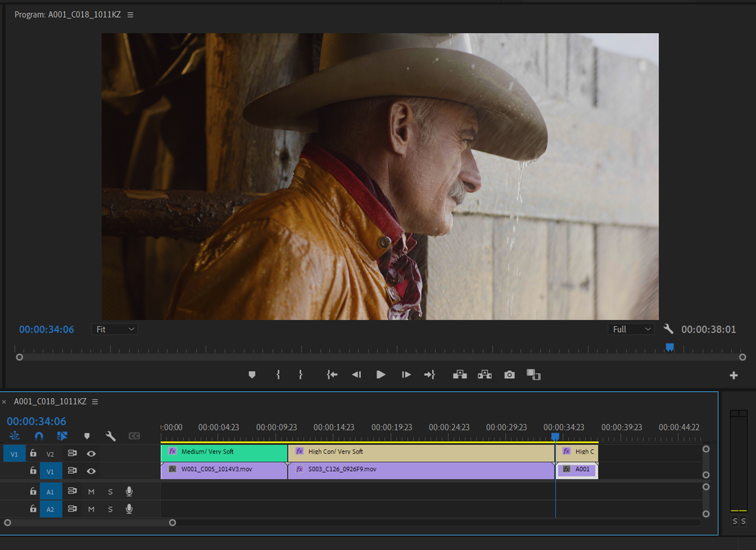Export frame with camera icon

(509, 375)
